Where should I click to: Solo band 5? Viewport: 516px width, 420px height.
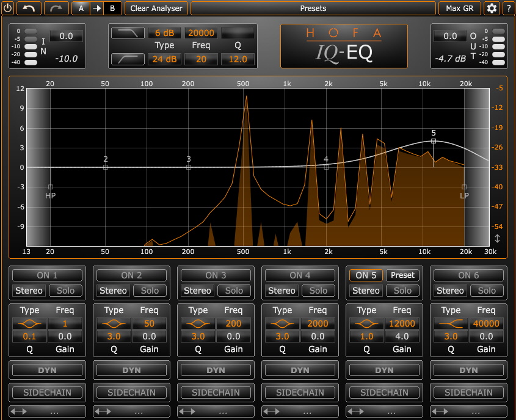click(402, 291)
